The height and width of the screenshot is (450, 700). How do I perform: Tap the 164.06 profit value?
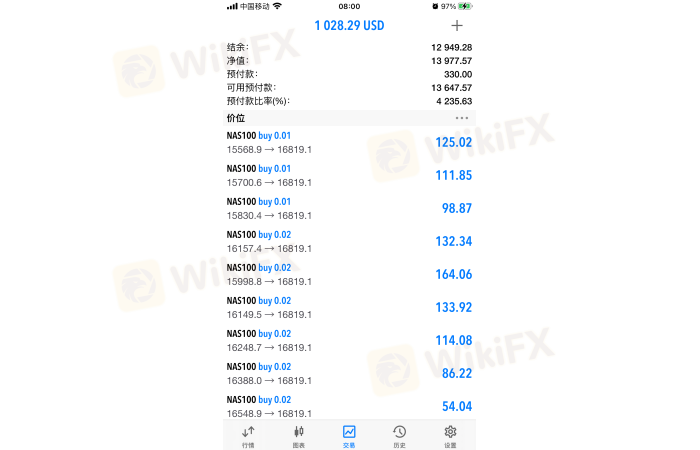[x=453, y=275]
